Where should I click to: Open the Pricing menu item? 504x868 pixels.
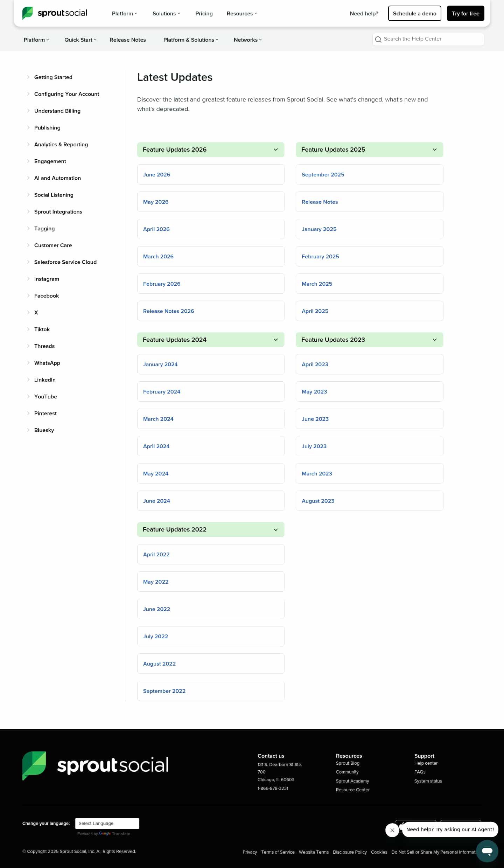[204, 13]
